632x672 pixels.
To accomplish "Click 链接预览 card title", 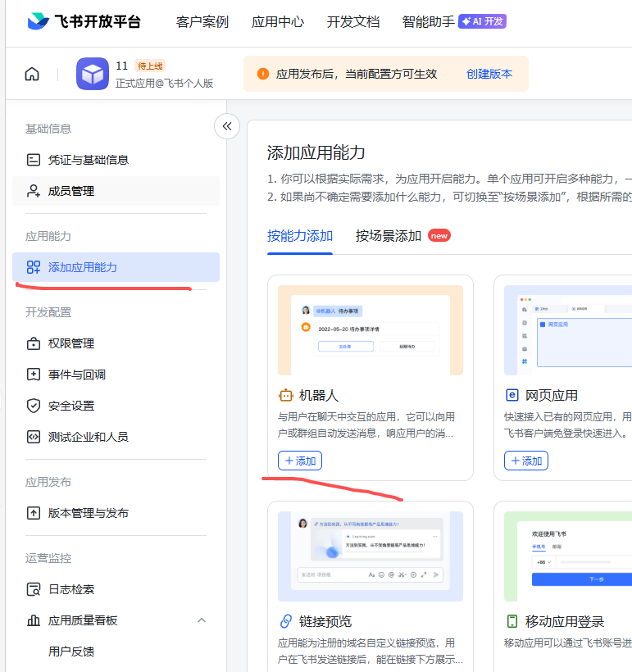I will 325,621.
